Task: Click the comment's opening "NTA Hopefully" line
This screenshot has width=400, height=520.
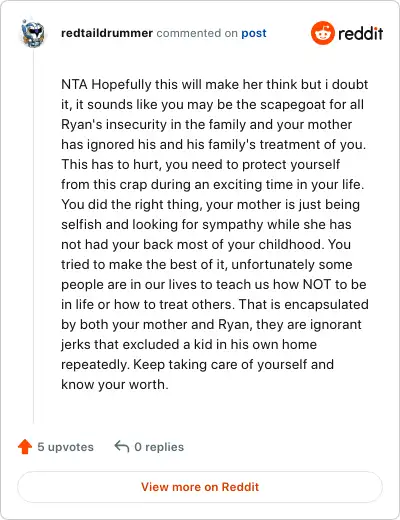Action: (x=215, y=84)
